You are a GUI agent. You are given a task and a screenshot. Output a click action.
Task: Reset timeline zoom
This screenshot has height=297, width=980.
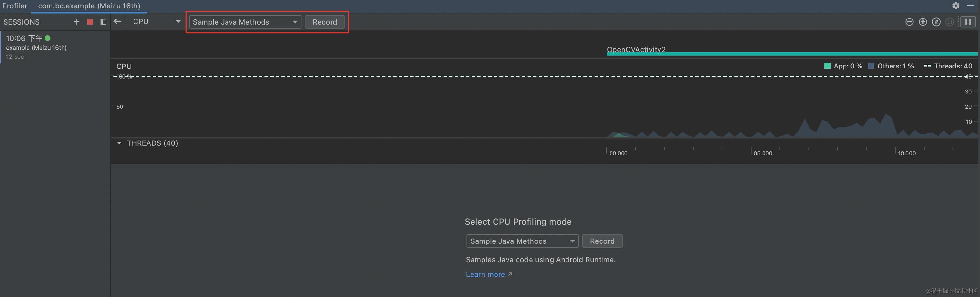pos(936,22)
